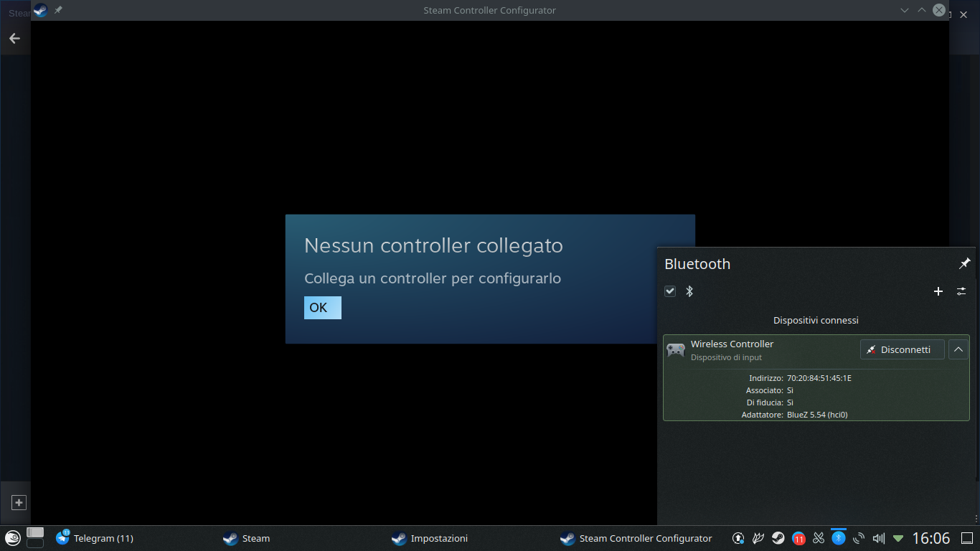980x551 pixels.
Task: Click the BlueZ 5.54 (hci0) adapter value
Action: pos(817,415)
